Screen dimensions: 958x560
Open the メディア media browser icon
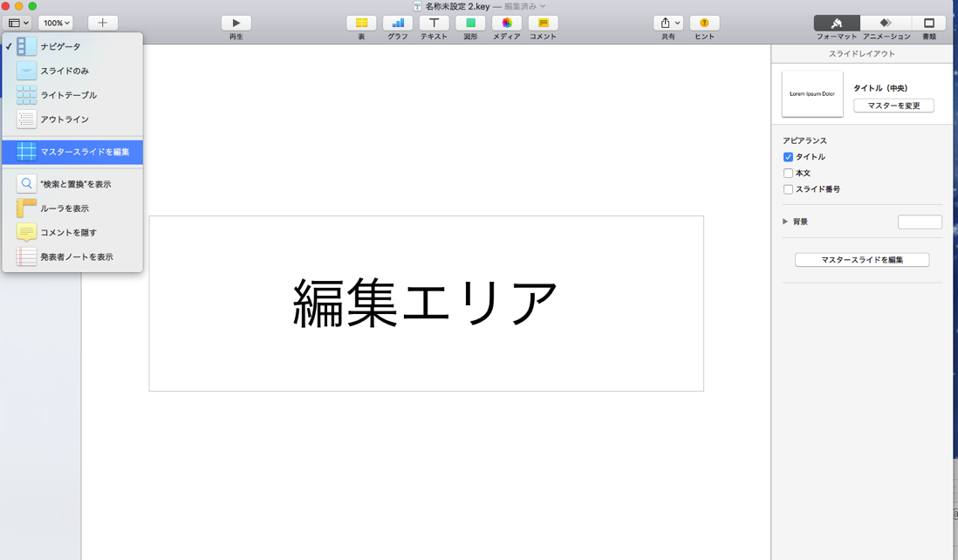[507, 23]
